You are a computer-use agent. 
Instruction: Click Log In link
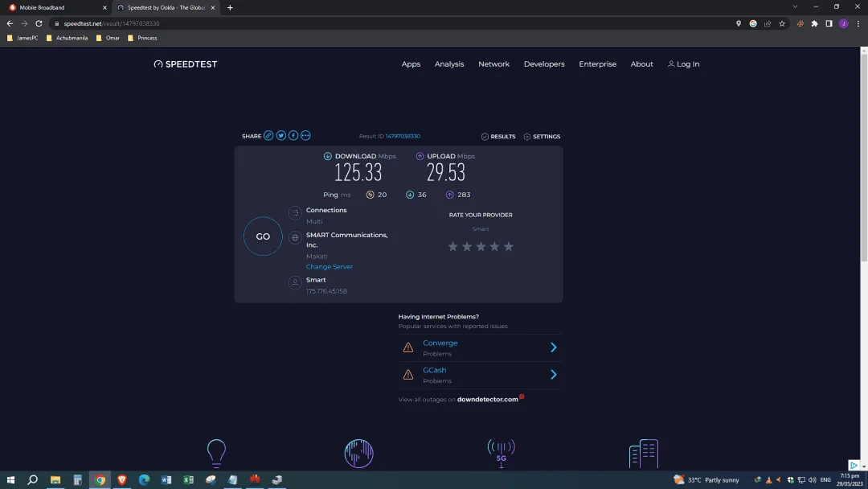(x=684, y=64)
